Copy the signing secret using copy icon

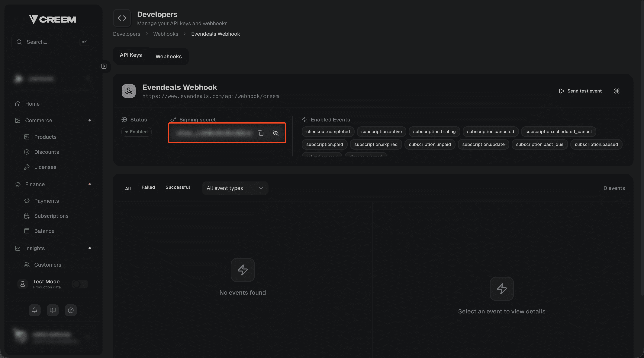(260, 133)
